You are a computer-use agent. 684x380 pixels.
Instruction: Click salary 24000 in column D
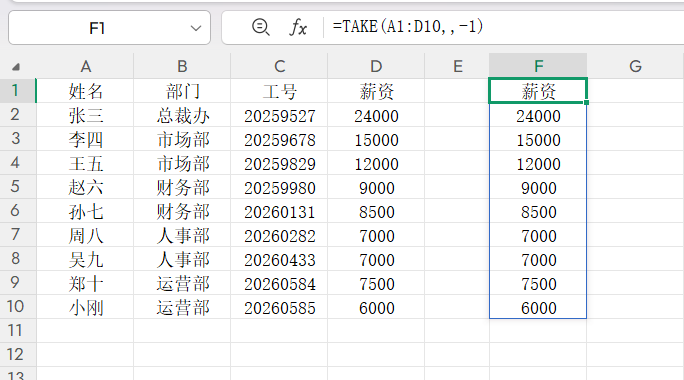pos(376,116)
